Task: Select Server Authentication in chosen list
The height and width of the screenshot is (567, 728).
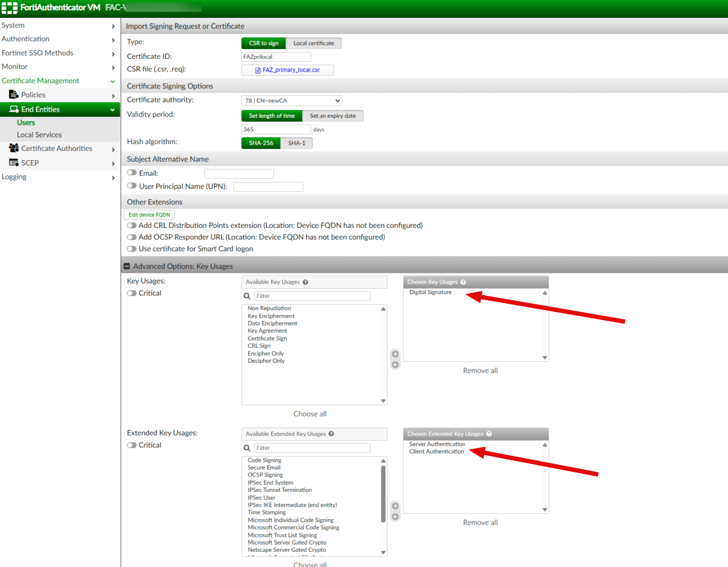Action: click(x=437, y=444)
